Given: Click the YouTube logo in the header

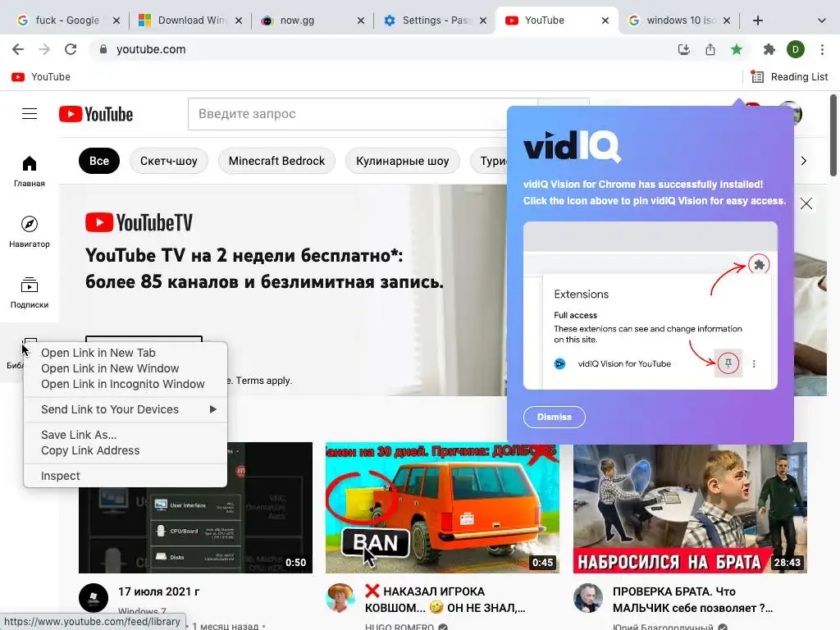Looking at the screenshot, I should pos(96,114).
